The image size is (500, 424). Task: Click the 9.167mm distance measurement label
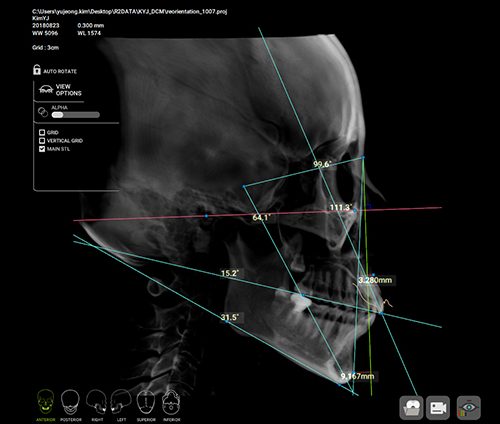(357, 376)
